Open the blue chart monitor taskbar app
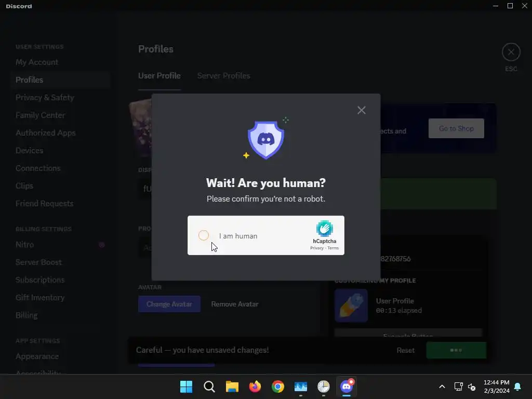532x399 pixels. (301, 387)
